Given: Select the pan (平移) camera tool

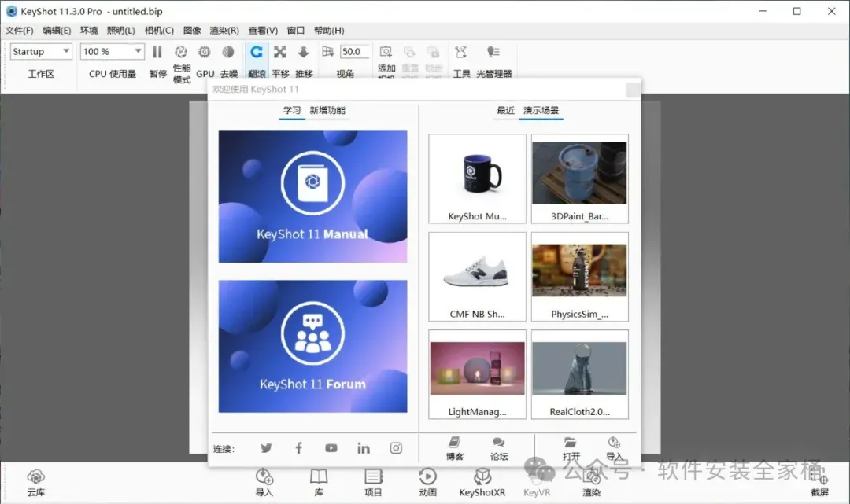Looking at the screenshot, I should click(x=279, y=52).
